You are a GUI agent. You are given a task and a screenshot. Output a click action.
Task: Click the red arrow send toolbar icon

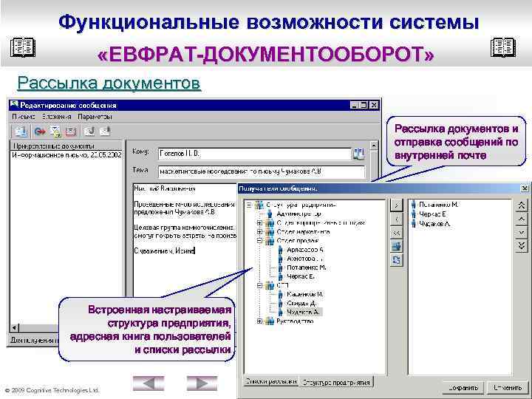coord(40,132)
